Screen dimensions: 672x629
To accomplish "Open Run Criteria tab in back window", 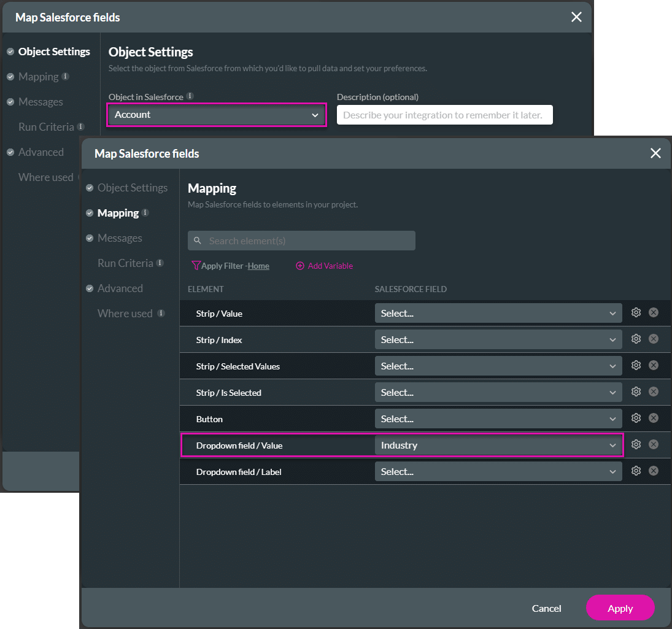I will point(46,127).
